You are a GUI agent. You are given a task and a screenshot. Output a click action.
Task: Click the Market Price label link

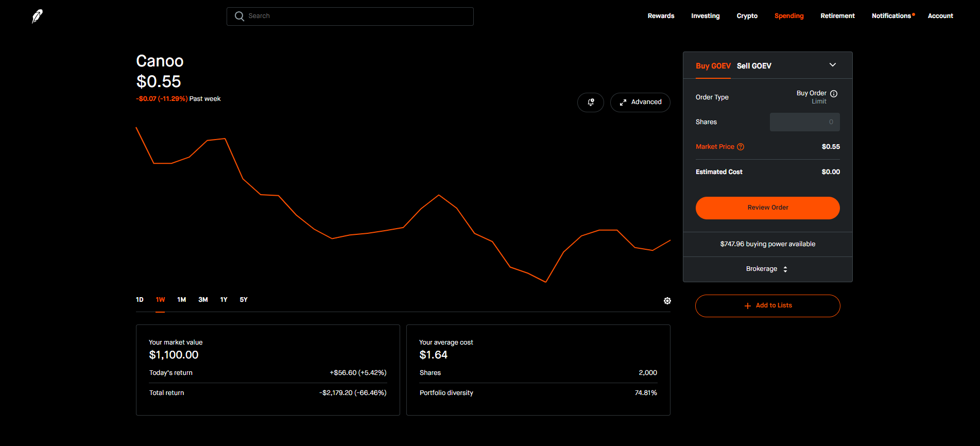pos(715,147)
